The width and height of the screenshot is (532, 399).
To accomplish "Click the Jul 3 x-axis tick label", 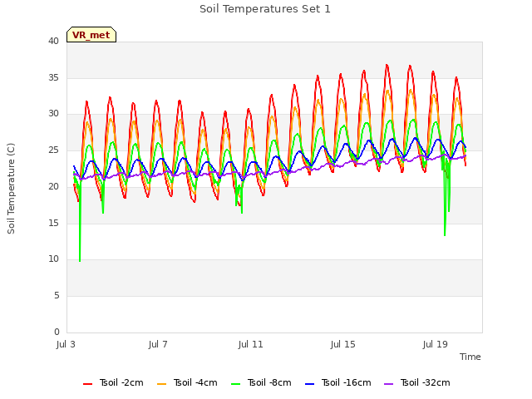I will pos(66,344).
